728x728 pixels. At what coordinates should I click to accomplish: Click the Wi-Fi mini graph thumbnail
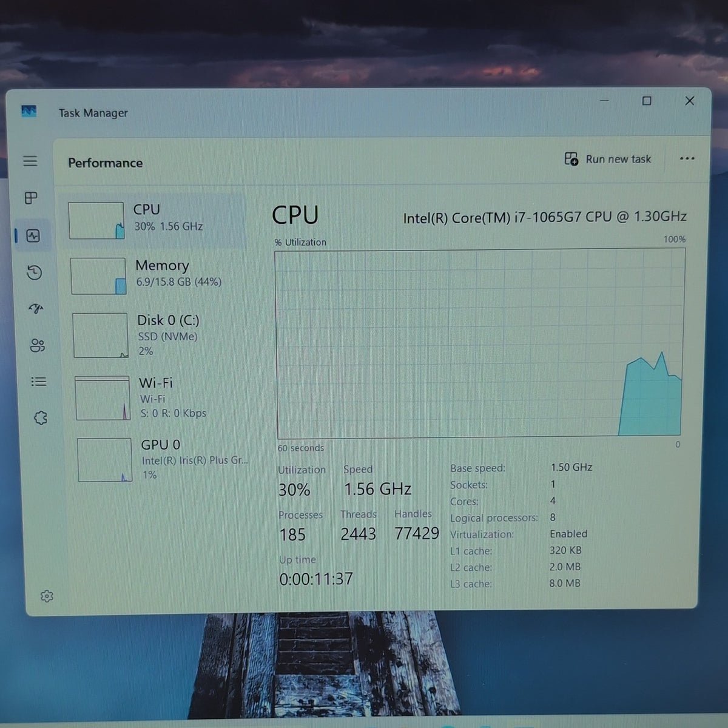[103, 398]
